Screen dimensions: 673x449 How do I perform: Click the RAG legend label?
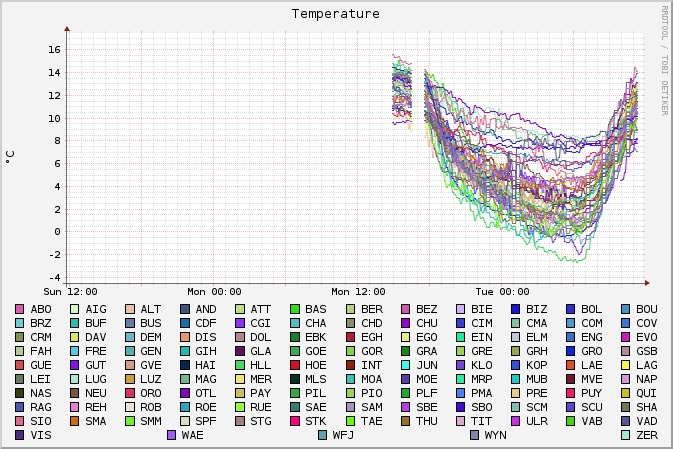point(41,407)
